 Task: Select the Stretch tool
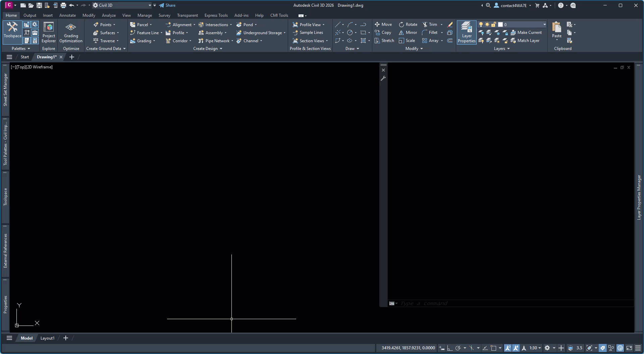384,41
